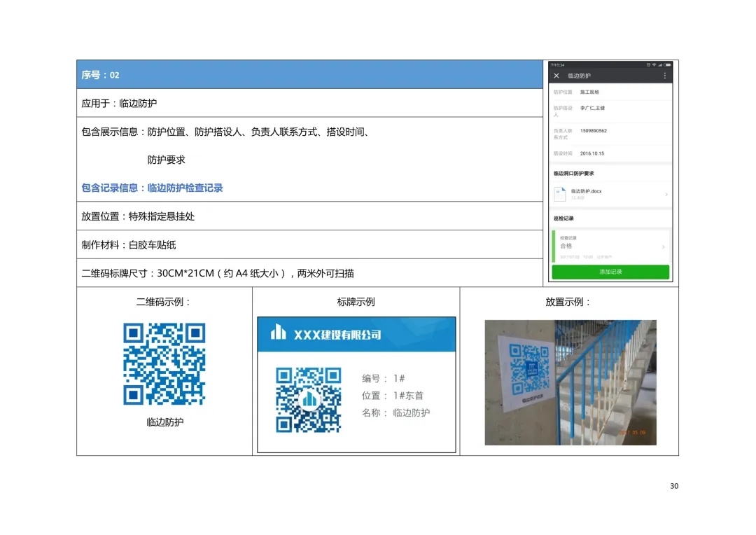Click the 制作材料：白胶车贴纸 row
The width and height of the screenshot is (756, 535).
(309, 244)
